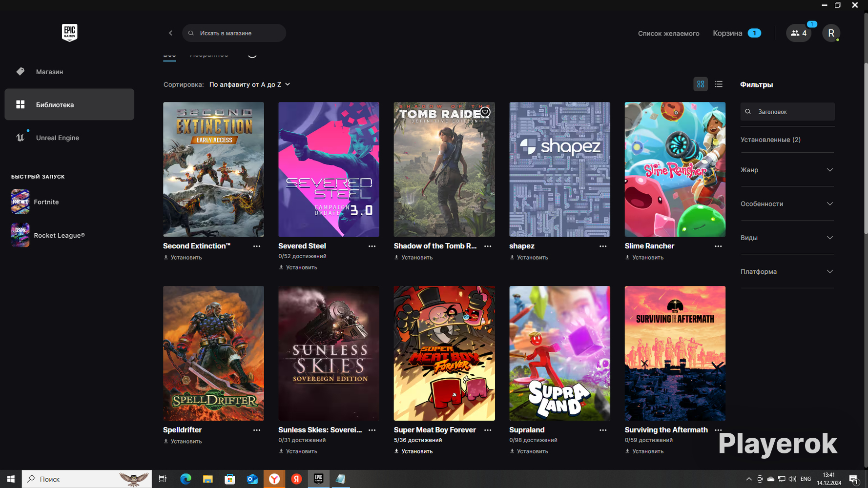Launch Fortnite from quick launch
Viewport: 868px width, 488px height.
pyautogui.click(x=35, y=202)
